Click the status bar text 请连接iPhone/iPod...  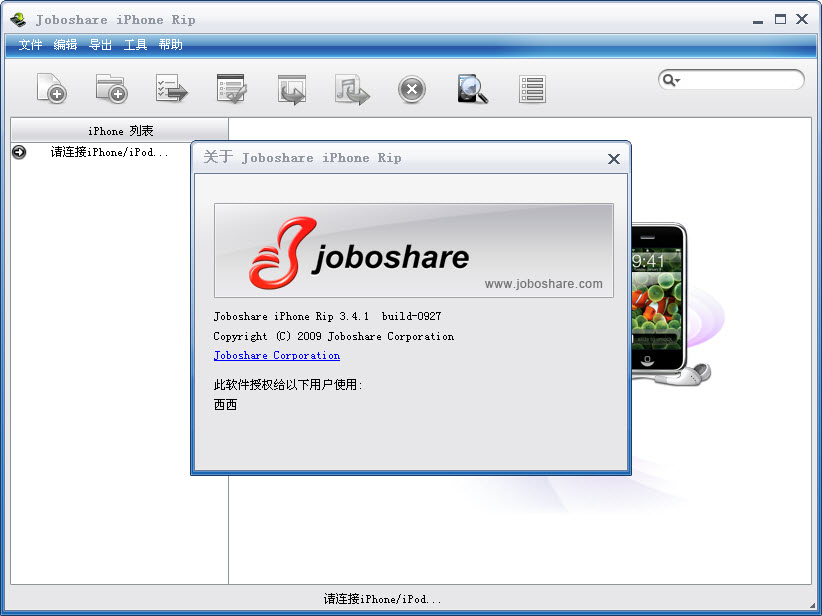[x=382, y=599]
